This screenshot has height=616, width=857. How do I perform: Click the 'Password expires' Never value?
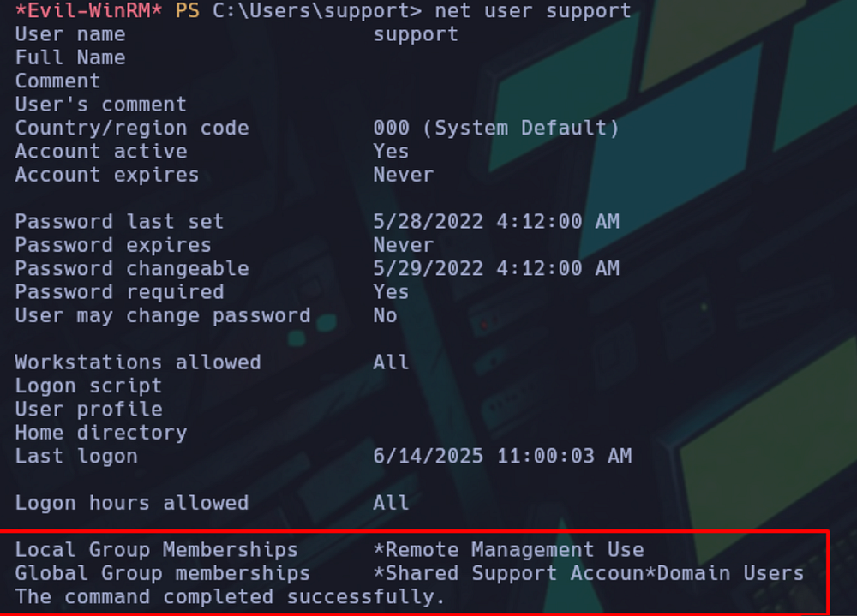(x=404, y=245)
